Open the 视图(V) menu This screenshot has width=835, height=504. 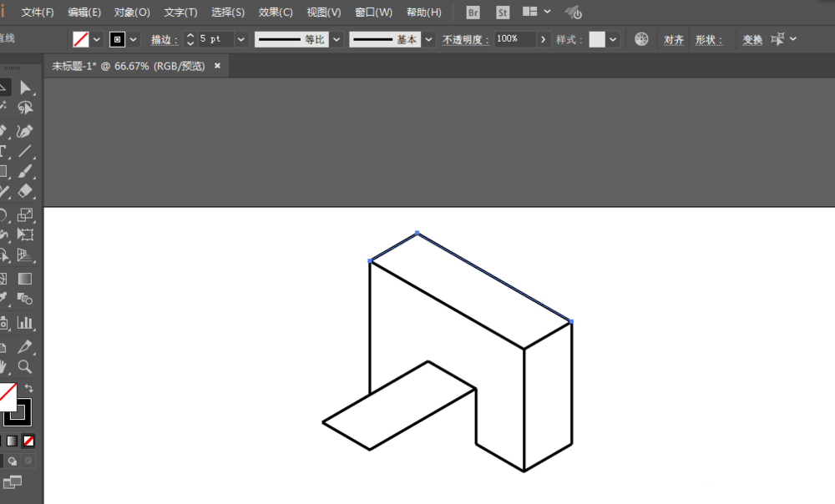pos(324,13)
